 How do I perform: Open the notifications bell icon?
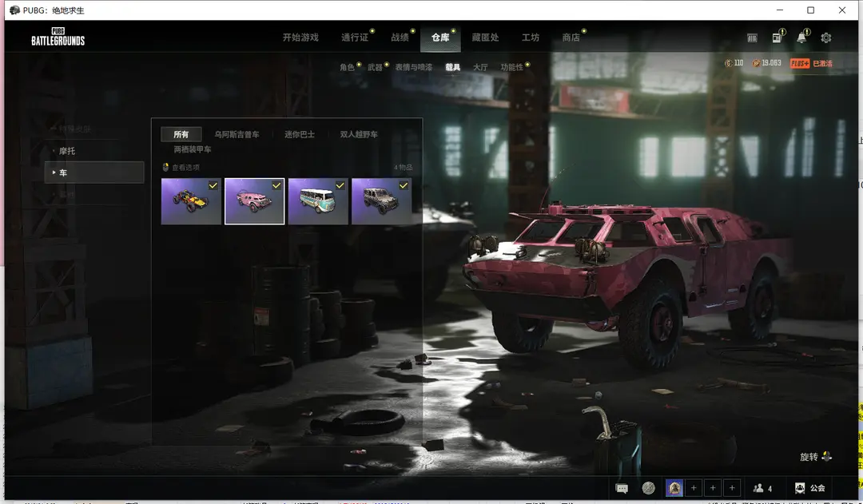click(801, 38)
